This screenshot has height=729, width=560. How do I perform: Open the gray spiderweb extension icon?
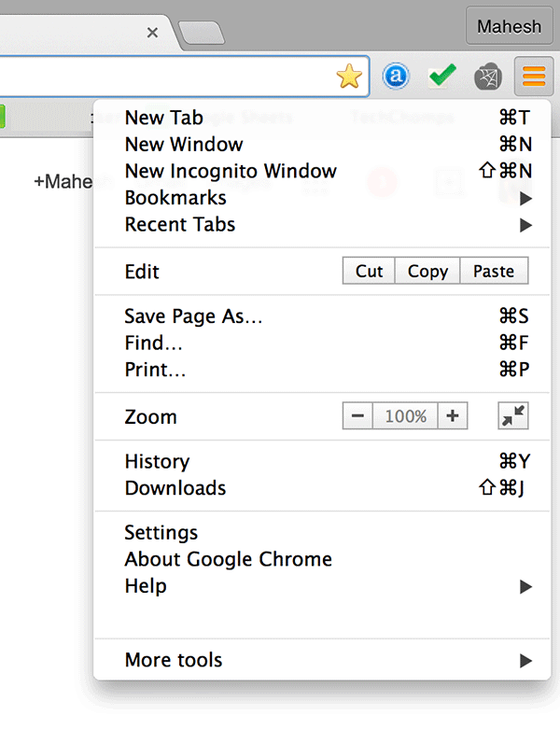[488, 77]
